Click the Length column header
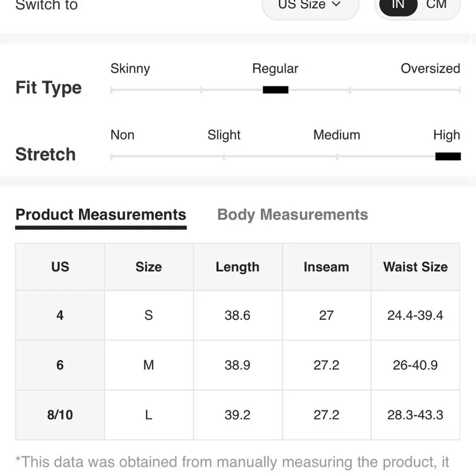The image size is (476, 476). pos(238,267)
